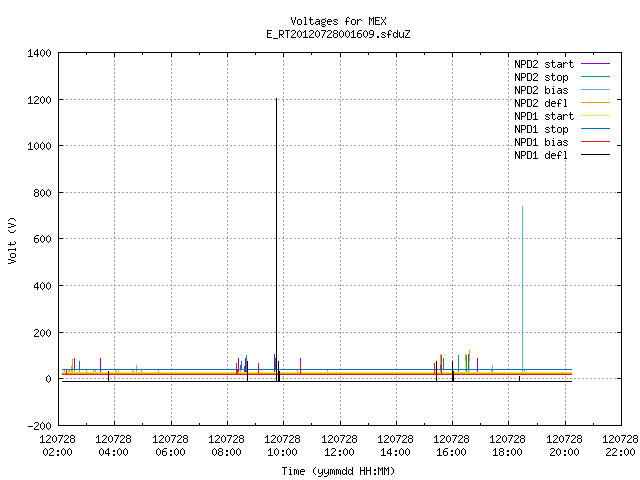Click the 'NPD2 bias' legend label
This screenshot has width=640, height=480.
coord(541,90)
